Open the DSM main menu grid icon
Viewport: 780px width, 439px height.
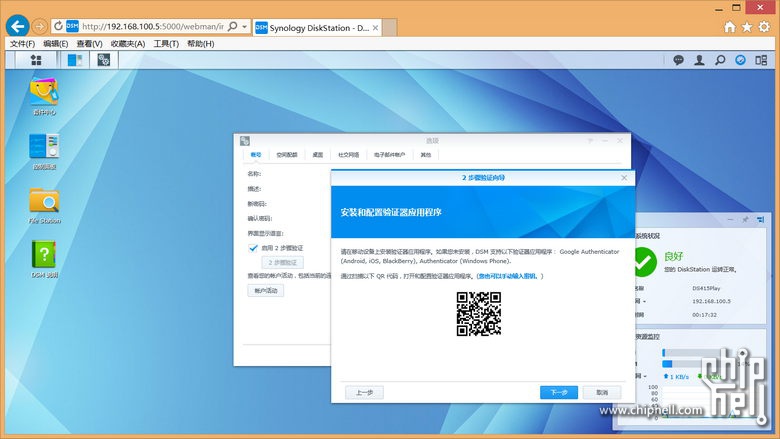[x=36, y=60]
